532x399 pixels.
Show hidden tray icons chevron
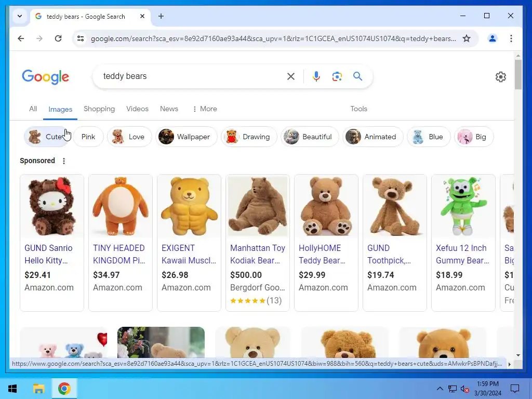440,389
